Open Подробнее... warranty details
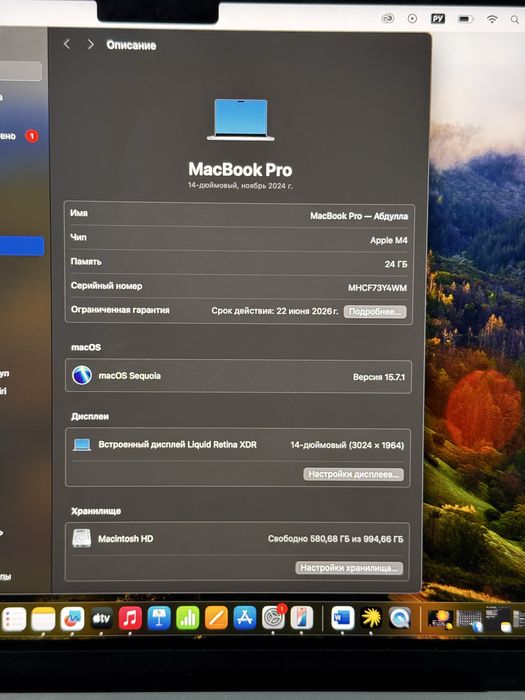 [x=375, y=312]
